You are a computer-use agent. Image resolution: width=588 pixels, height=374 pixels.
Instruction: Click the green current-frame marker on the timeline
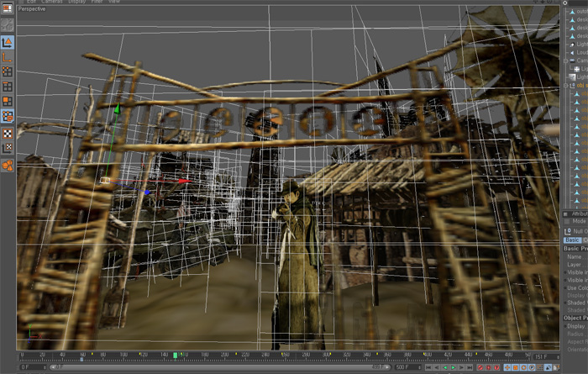coord(175,355)
